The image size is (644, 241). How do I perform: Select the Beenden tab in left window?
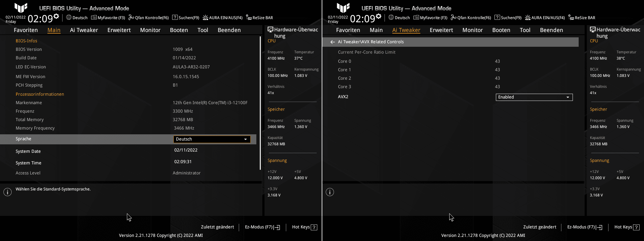coord(229,30)
